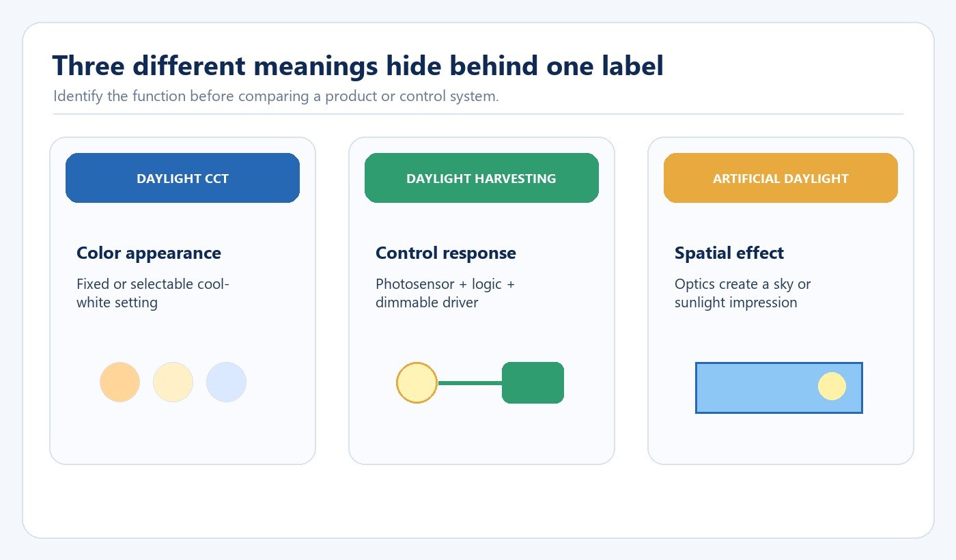This screenshot has height=560, width=956.
Task: Select the warm orange color circle
Action: 119,382
